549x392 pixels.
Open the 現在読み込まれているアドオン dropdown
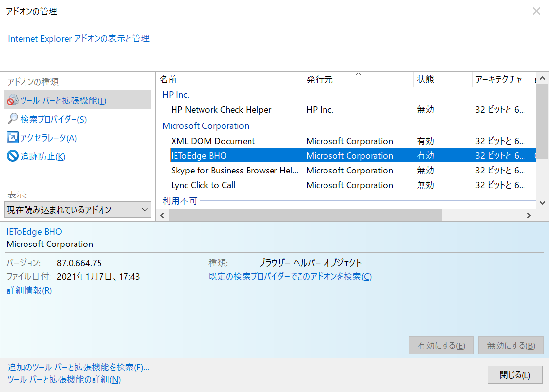(x=78, y=210)
